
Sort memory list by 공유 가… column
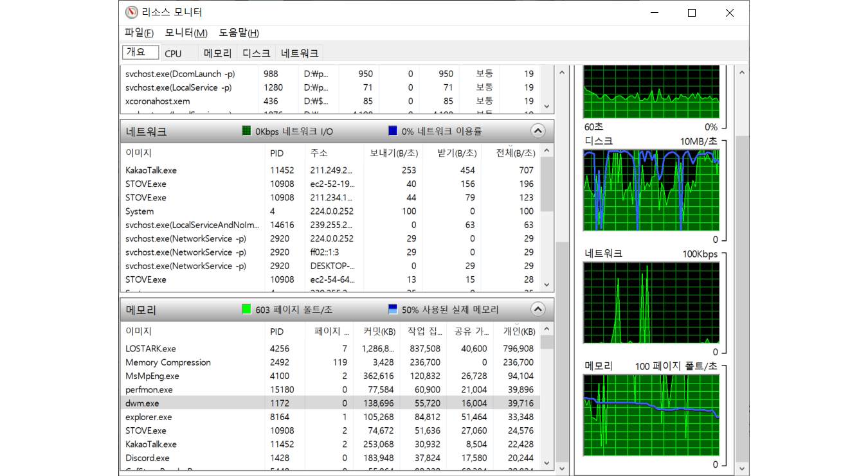470,331
